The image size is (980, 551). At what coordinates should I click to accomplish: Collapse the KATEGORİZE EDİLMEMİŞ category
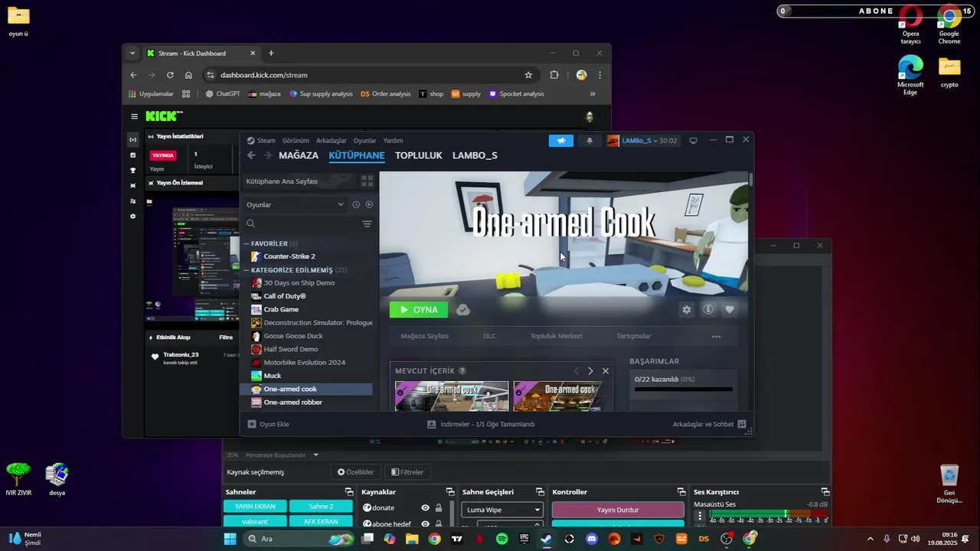pyautogui.click(x=247, y=270)
